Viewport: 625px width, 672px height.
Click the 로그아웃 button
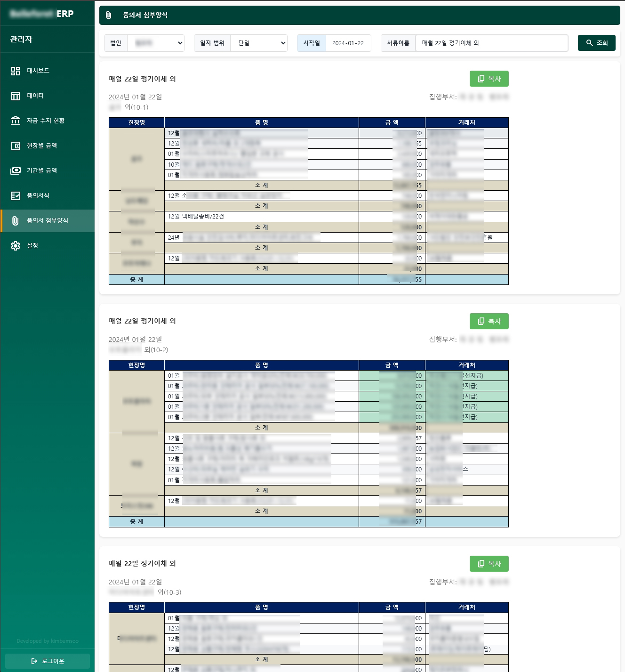(48, 661)
